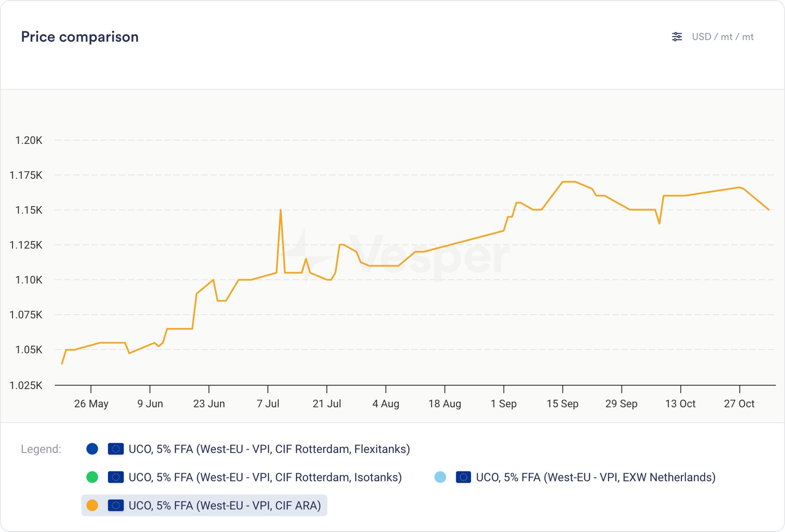785x532 pixels.
Task: Click the EU flag beside Flexitanks series
Action: [116, 449]
